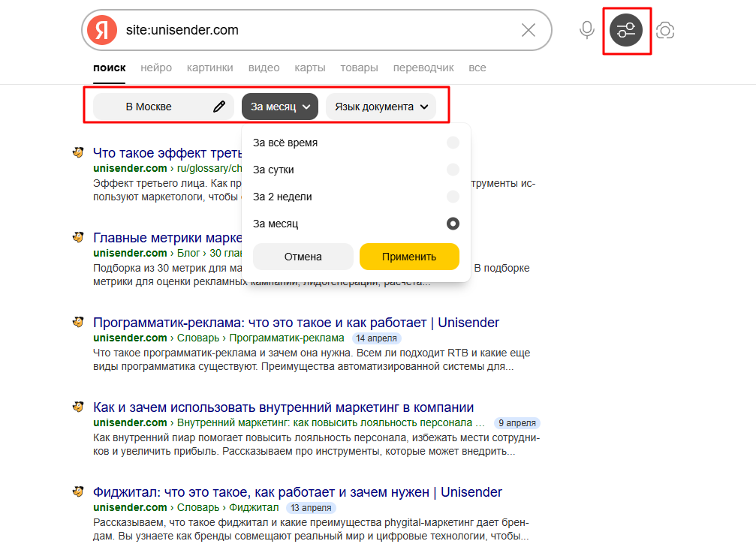Open search filters settings icon
Screen dimensions: 756x559
pos(626,30)
